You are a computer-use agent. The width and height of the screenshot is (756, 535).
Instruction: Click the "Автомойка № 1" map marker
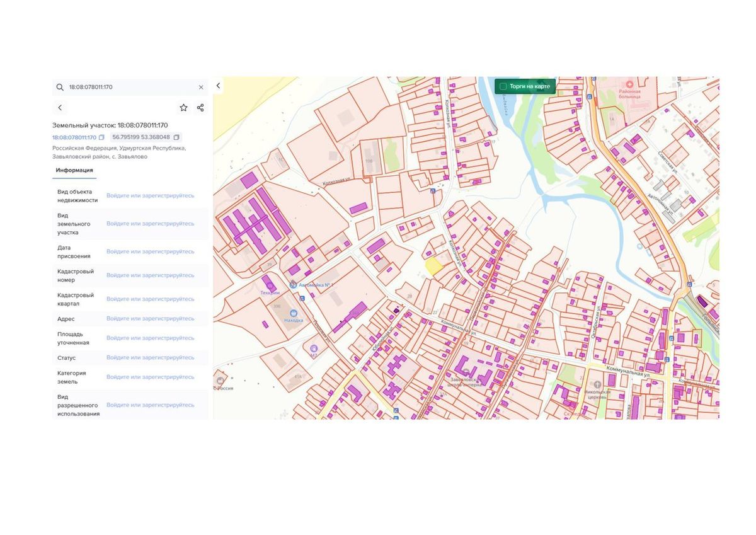(x=293, y=285)
